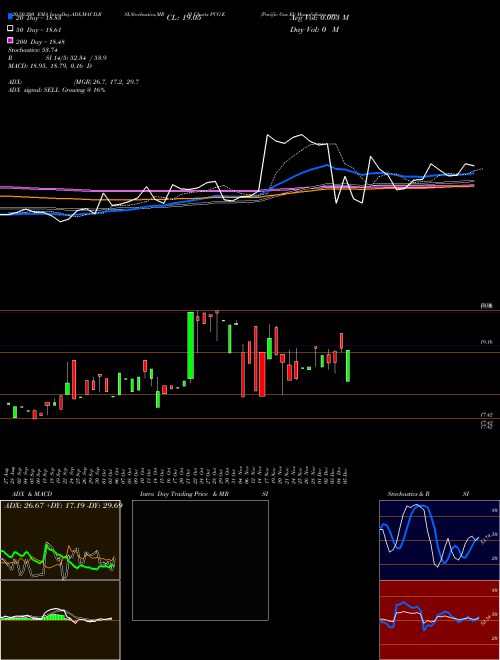Click the 'CL: 19.05' closing price value

[184, 18]
